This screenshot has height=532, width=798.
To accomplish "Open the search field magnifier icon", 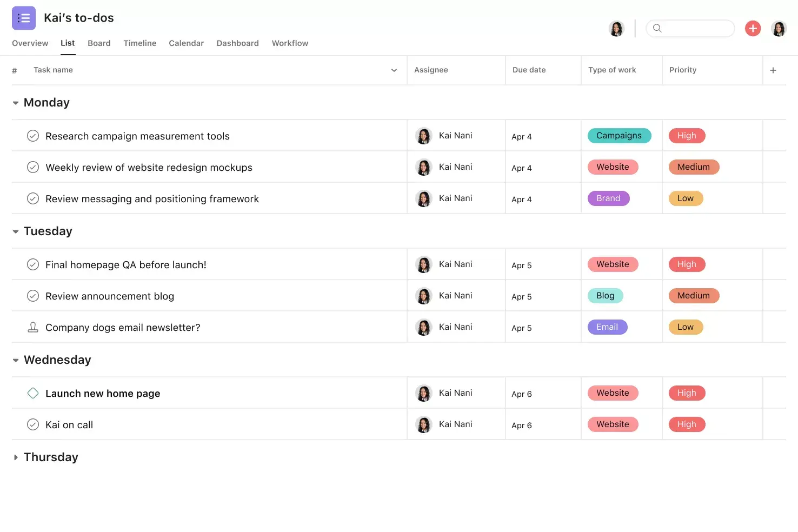I will click(657, 28).
